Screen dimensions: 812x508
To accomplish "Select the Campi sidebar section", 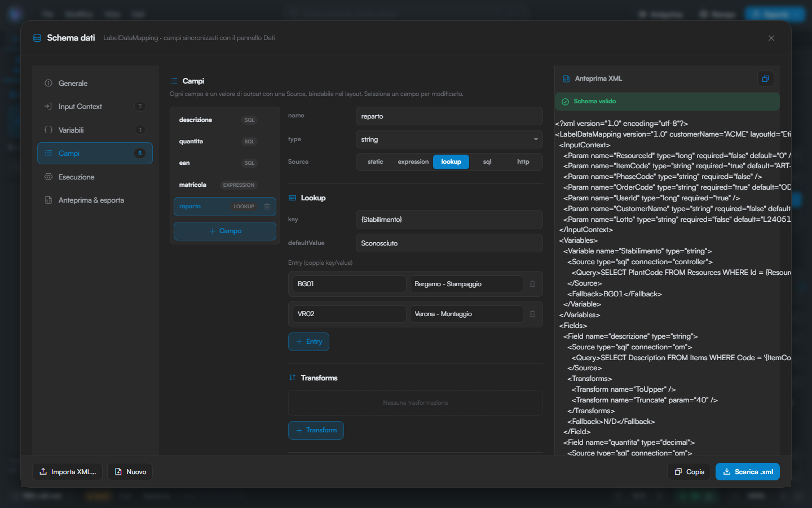I will click(95, 154).
